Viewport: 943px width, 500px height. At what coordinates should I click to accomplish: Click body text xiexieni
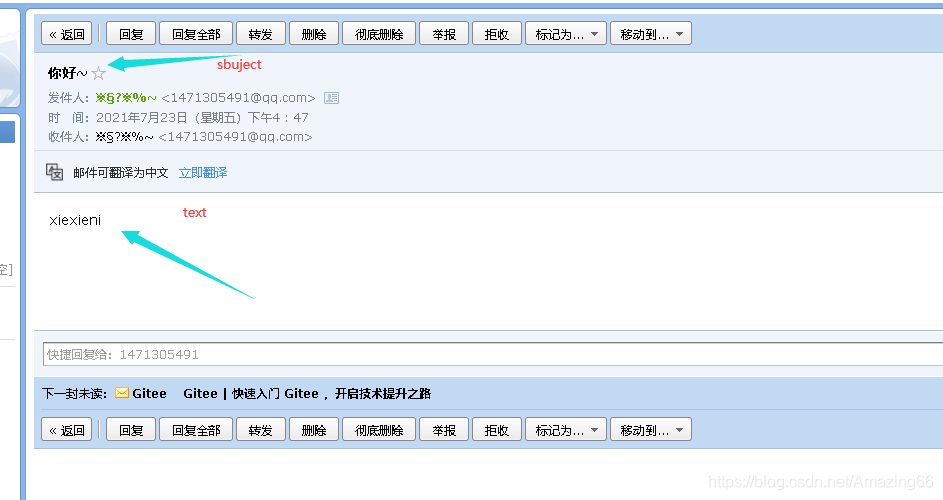[75, 220]
